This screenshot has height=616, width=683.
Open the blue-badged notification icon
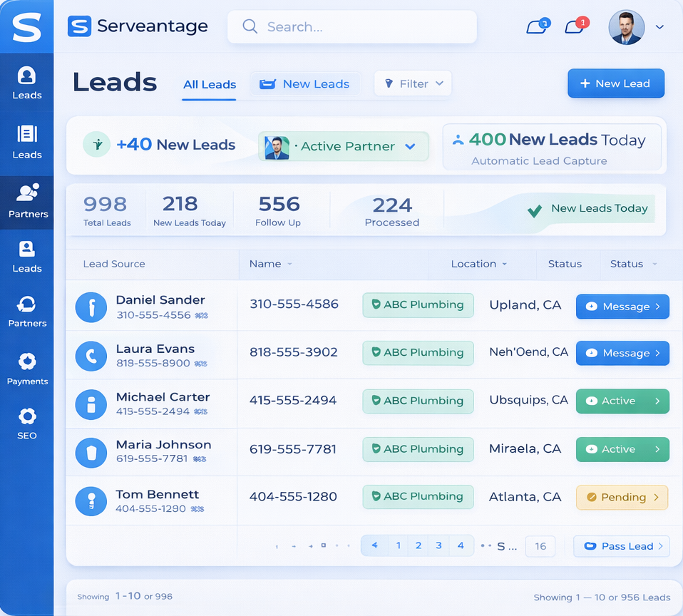[537, 26]
